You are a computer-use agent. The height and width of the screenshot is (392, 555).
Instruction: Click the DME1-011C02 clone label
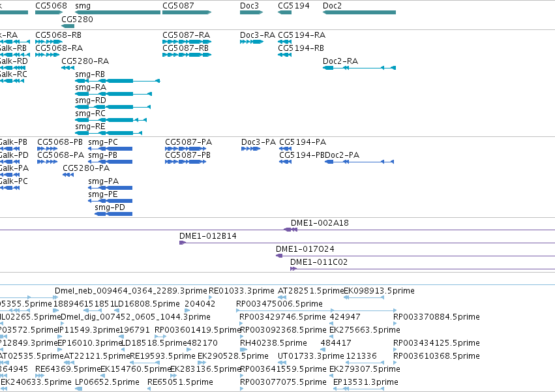click(319, 262)
